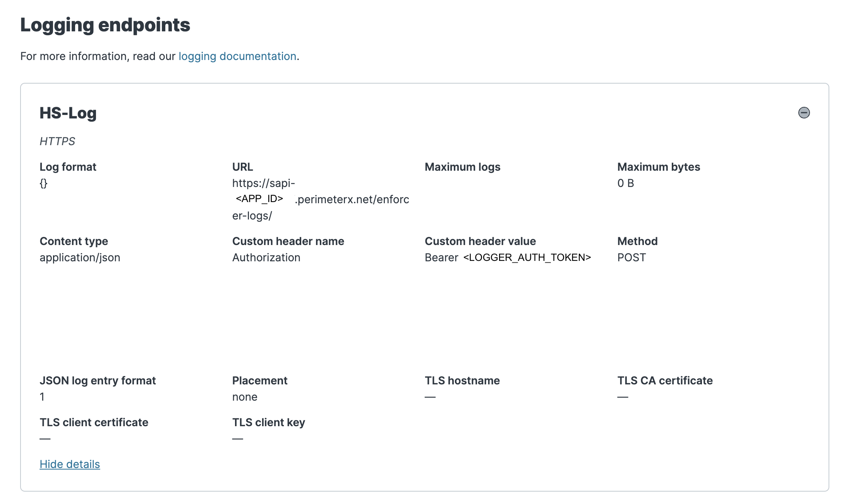This screenshot has height=504, width=851.
Task: Click the TLS client key label
Action: [268, 422]
